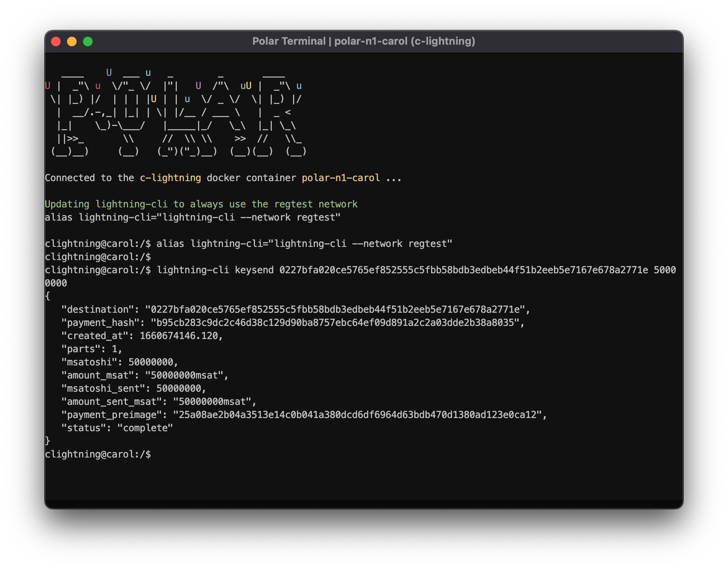
Task: Click the "payment_preimage" line
Action: tap(304, 415)
